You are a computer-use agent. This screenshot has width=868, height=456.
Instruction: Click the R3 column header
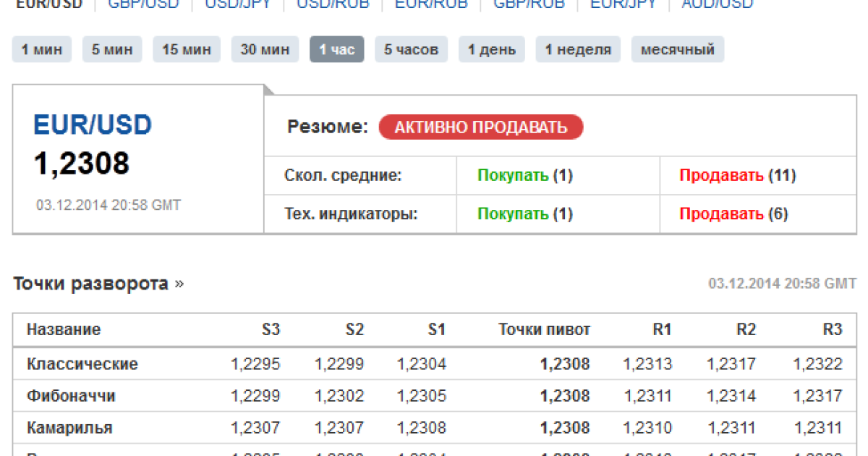[833, 330]
